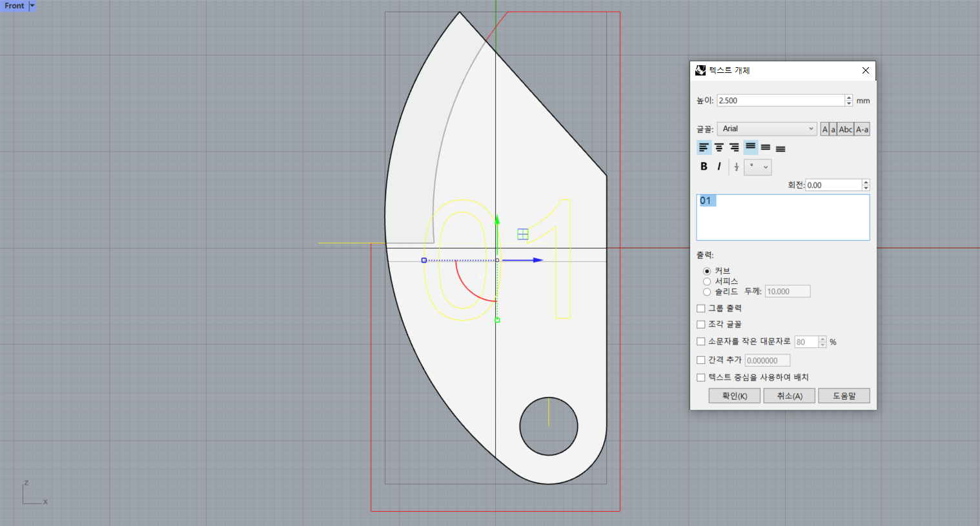980x526 pixels.
Task: Enable 조각 글꼴 checkbox
Action: (701, 325)
